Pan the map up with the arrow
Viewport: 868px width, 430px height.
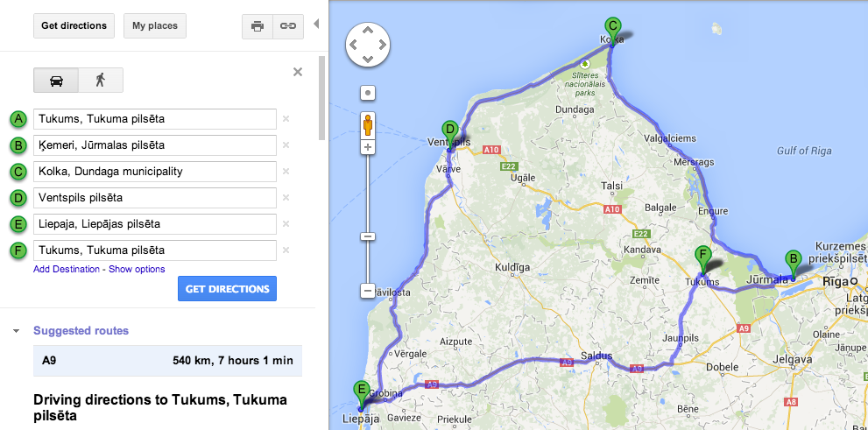click(x=368, y=31)
